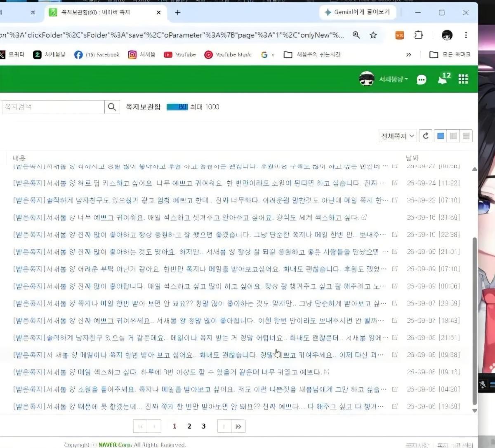Click the orange extension icon in Chrome toolbar
The height and width of the screenshot is (448, 495).
pyautogui.click(x=400, y=35)
